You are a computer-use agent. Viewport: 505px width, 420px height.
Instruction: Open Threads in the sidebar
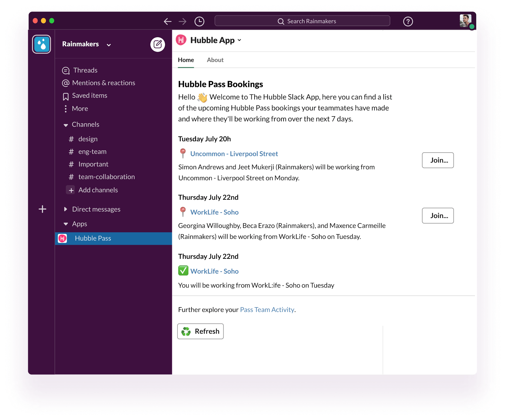click(x=85, y=70)
